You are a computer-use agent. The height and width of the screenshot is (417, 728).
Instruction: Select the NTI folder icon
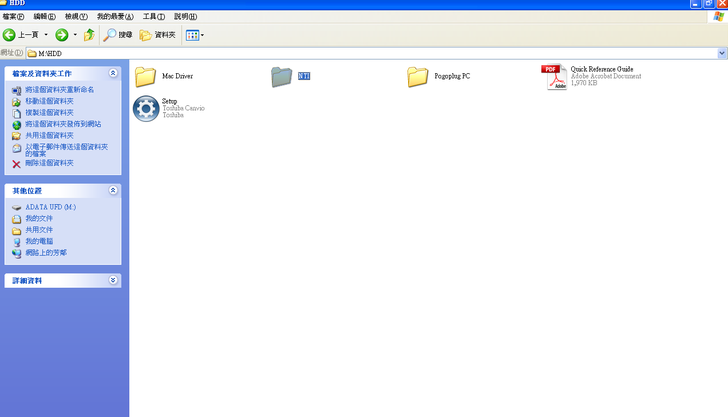pyautogui.click(x=281, y=77)
